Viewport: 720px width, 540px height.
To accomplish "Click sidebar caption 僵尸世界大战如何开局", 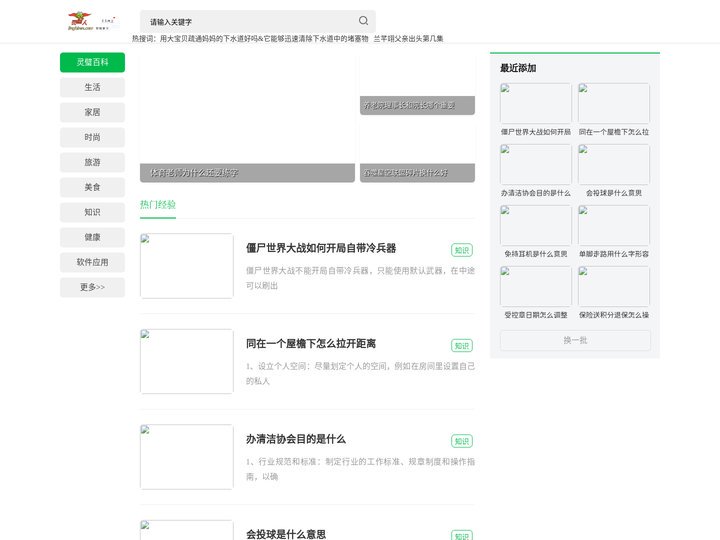I will coord(535,132).
